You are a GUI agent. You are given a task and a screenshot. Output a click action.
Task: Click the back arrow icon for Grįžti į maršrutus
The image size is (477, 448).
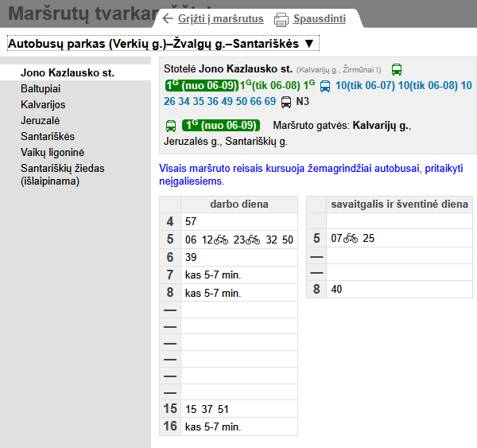(167, 18)
